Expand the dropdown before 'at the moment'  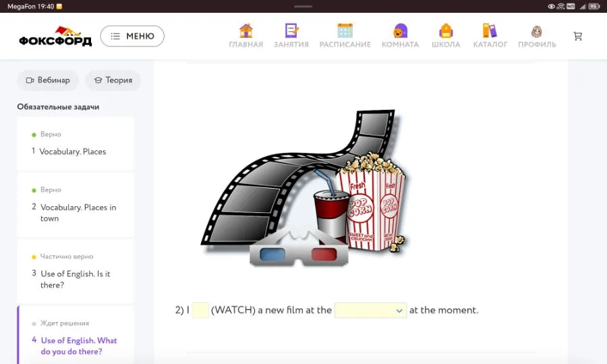[x=370, y=310]
